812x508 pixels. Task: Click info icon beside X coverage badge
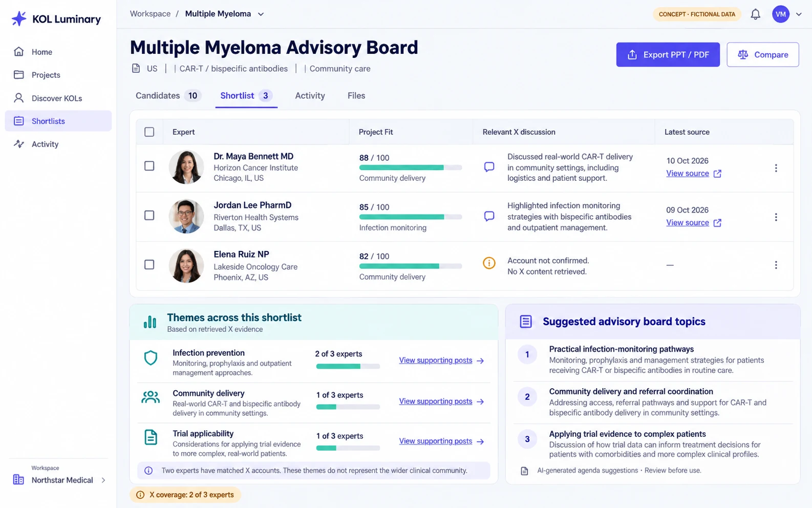click(x=140, y=495)
